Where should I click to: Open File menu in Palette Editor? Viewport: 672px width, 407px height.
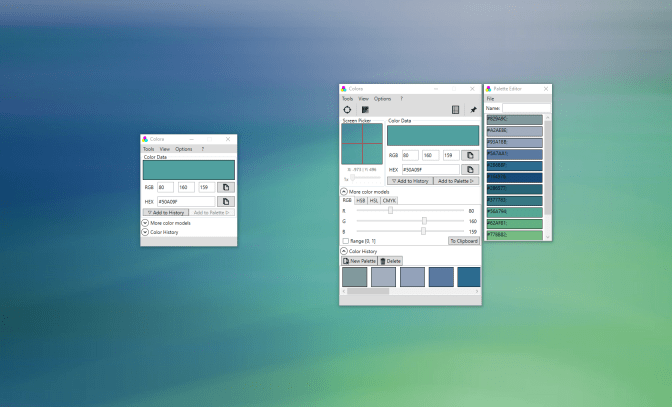(490, 99)
